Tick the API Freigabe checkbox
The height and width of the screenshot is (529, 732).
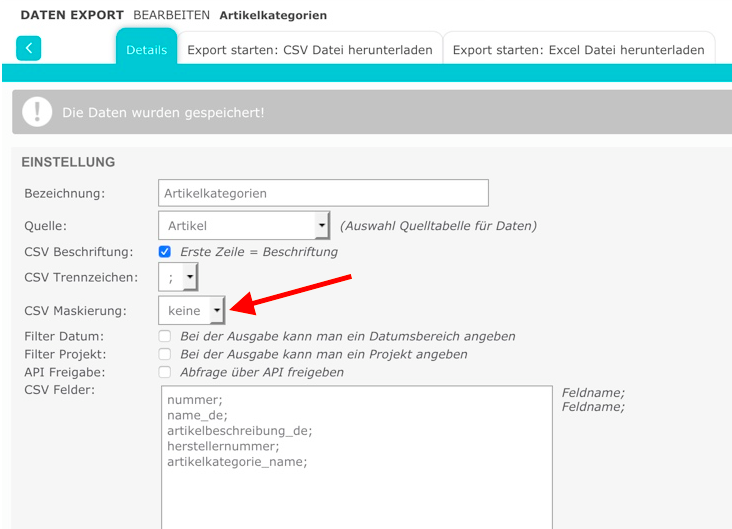pyautogui.click(x=165, y=372)
